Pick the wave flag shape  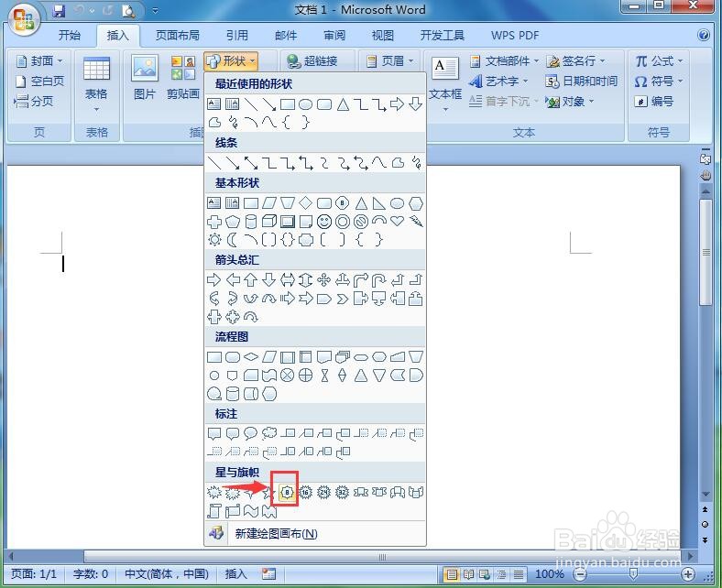(251, 511)
